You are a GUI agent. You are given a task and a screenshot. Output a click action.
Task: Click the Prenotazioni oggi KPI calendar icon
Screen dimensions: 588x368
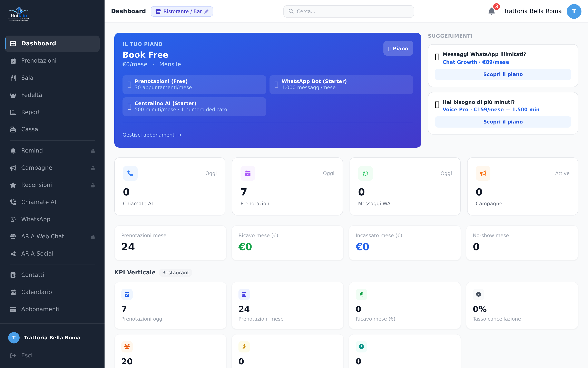click(127, 294)
